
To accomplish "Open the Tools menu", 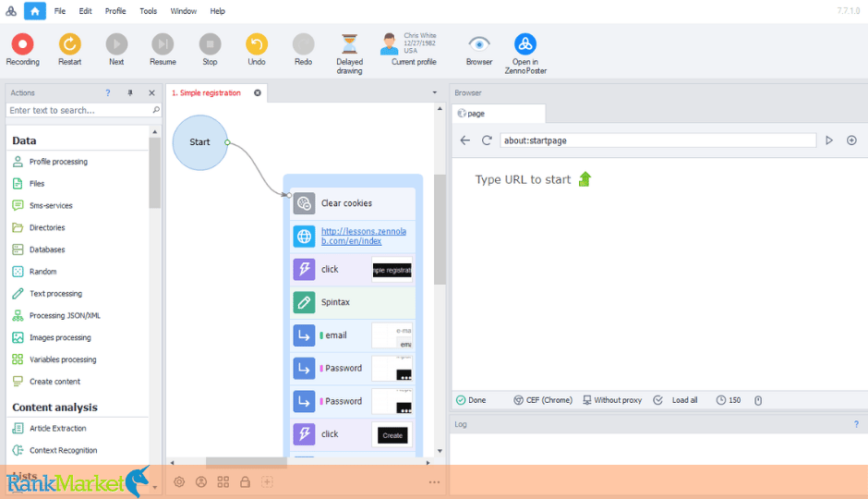I will point(149,11).
